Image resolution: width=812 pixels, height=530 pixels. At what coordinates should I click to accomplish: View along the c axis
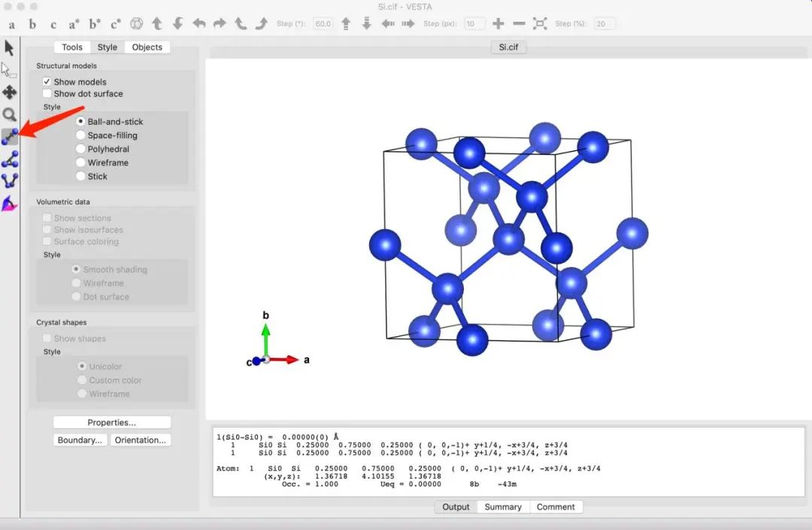(53, 24)
